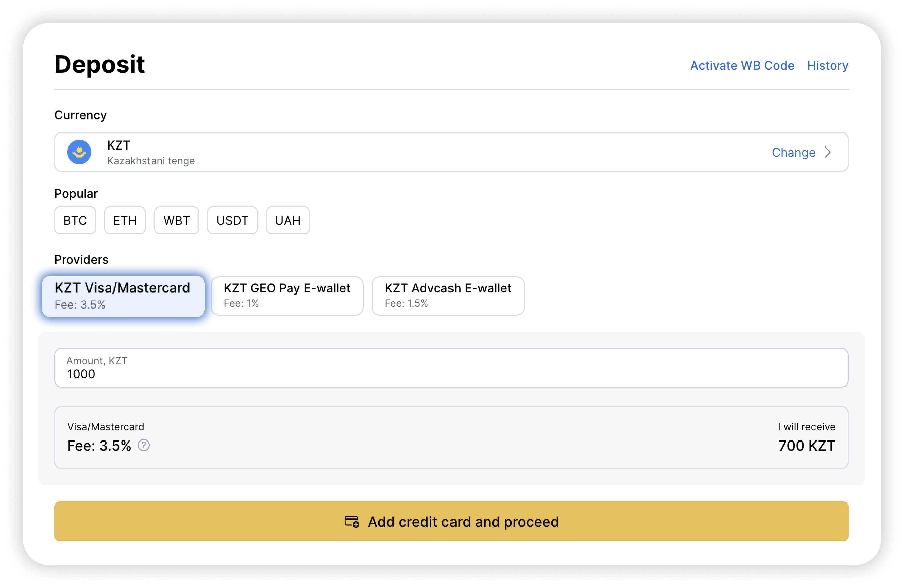Click the Kazakhstani tenge label
This screenshot has height=588, width=904.
pyautogui.click(x=151, y=161)
